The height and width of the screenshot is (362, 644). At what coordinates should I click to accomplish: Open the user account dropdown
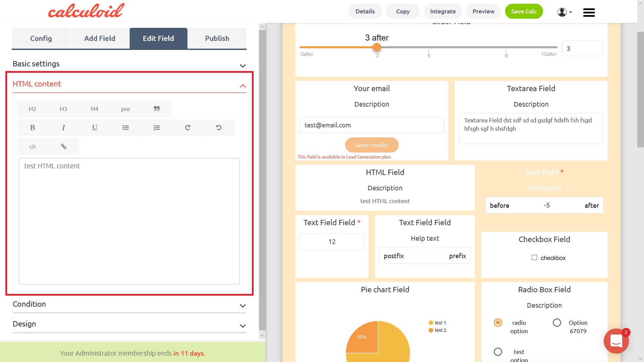[565, 12]
